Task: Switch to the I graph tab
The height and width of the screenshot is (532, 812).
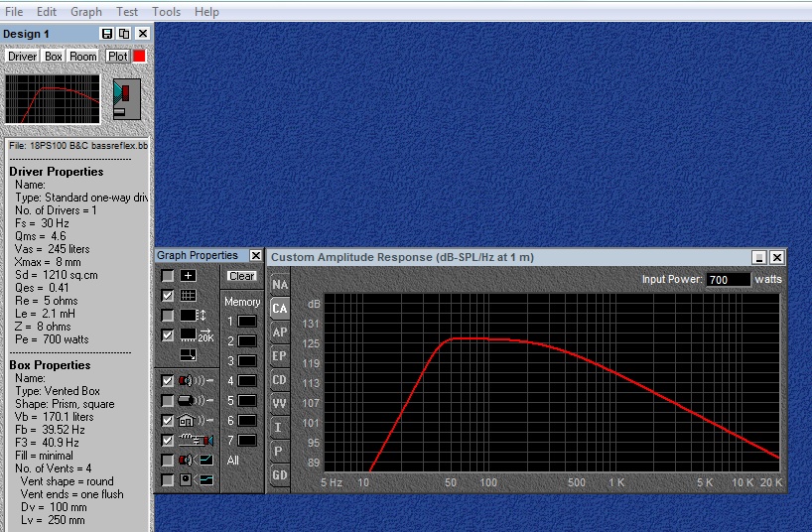Action: click(x=280, y=427)
